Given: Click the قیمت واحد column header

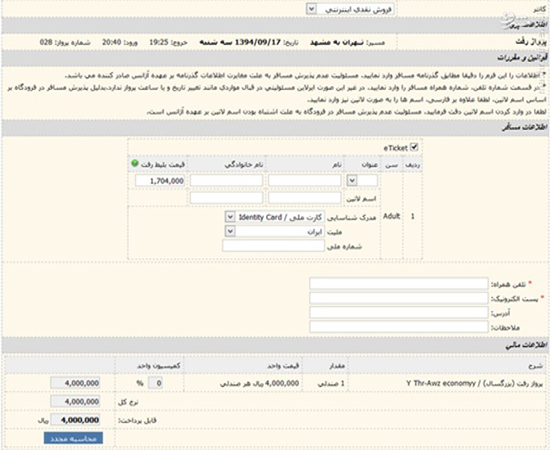Looking at the screenshot, I should (283, 366).
